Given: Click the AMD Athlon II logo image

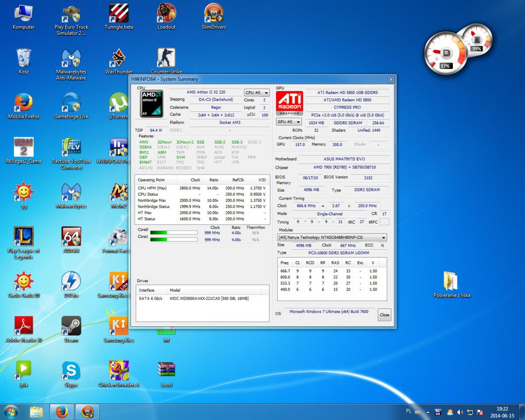Looking at the screenshot, I should point(152,104).
